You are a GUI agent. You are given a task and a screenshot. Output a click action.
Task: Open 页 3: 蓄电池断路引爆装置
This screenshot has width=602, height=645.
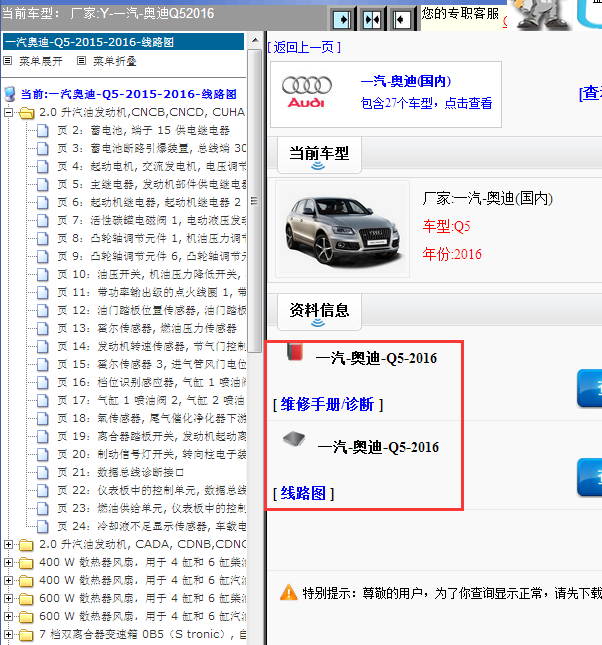[x=151, y=148]
